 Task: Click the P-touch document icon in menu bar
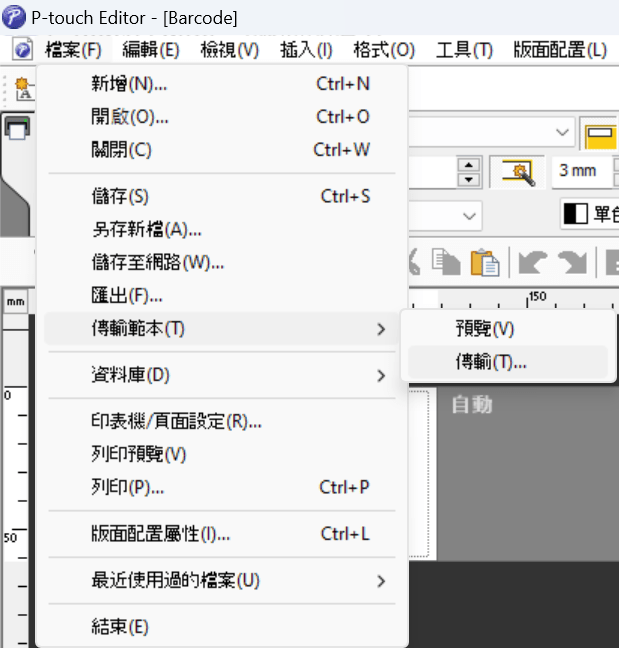tap(22, 50)
